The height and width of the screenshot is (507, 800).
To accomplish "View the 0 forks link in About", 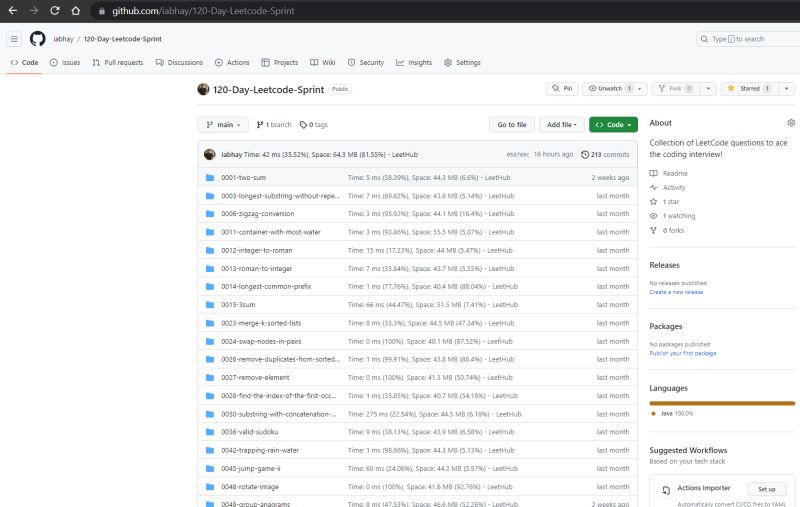I will (x=667, y=231).
